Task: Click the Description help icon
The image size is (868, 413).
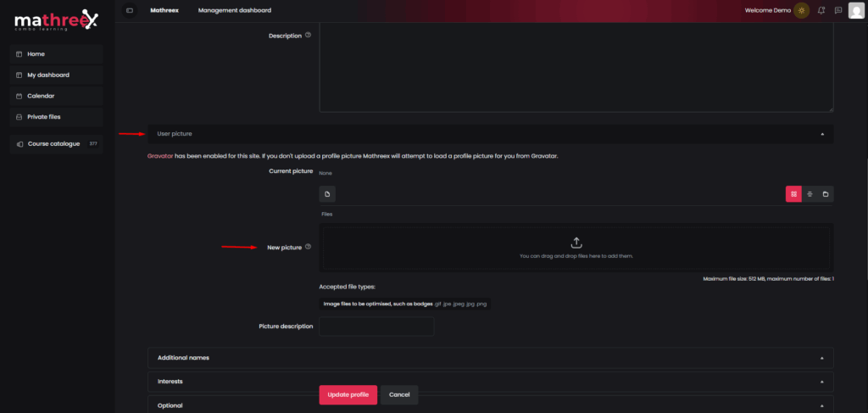Action: tap(309, 35)
